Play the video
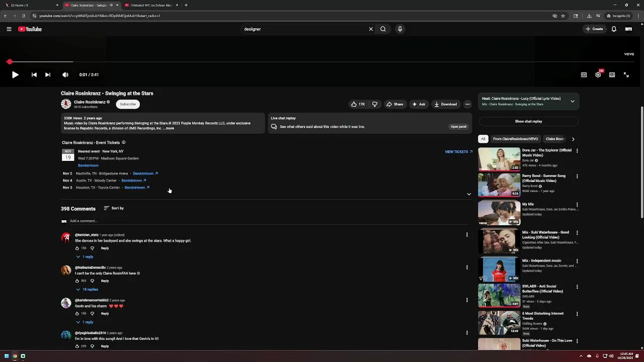This screenshot has height=362, width=644. [x=15, y=75]
